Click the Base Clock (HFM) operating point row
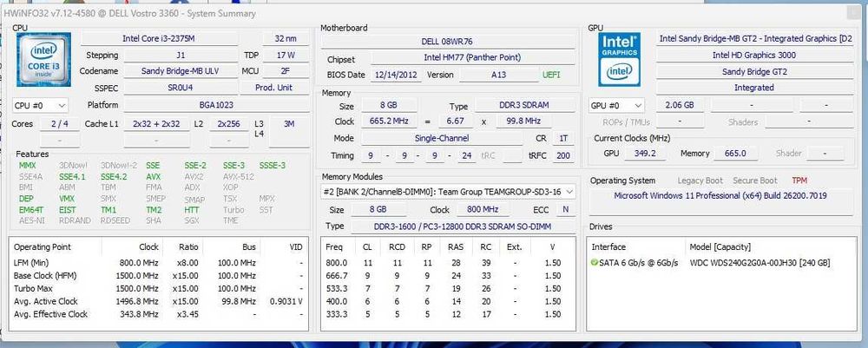 158,275
